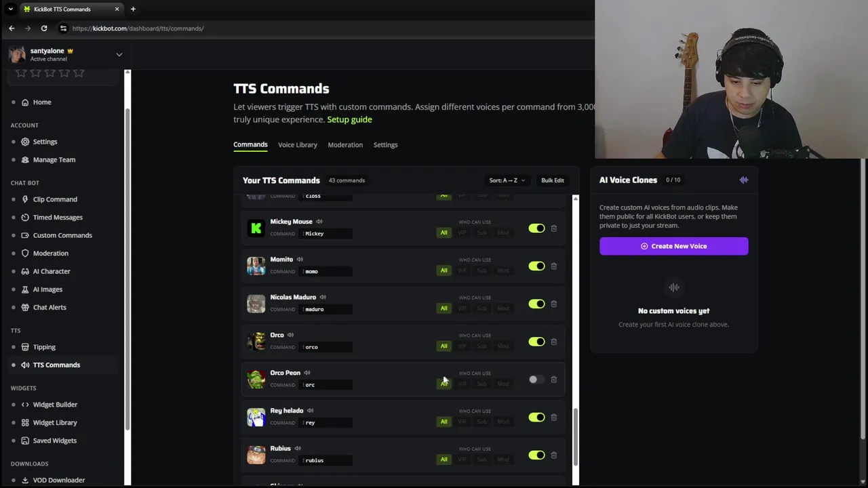Disable the Rey helado command toggle
Viewport: 868px width, 488px height.
tap(536, 418)
